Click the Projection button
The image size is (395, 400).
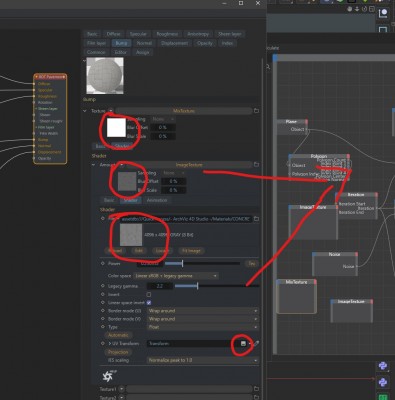click(x=118, y=352)
